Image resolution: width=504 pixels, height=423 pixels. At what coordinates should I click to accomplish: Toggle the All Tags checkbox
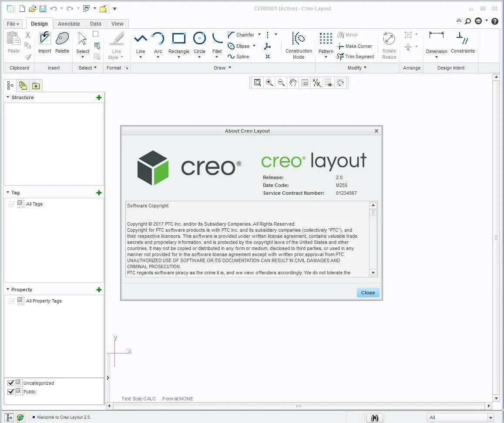12,204
